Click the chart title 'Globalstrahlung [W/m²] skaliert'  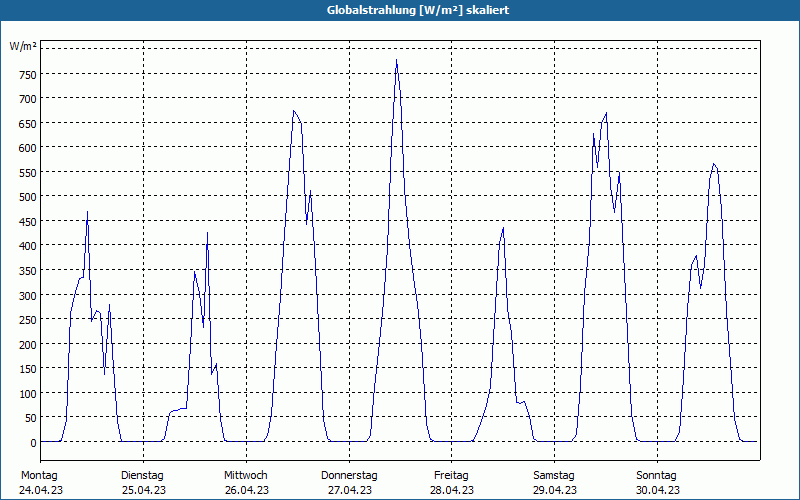418,10
